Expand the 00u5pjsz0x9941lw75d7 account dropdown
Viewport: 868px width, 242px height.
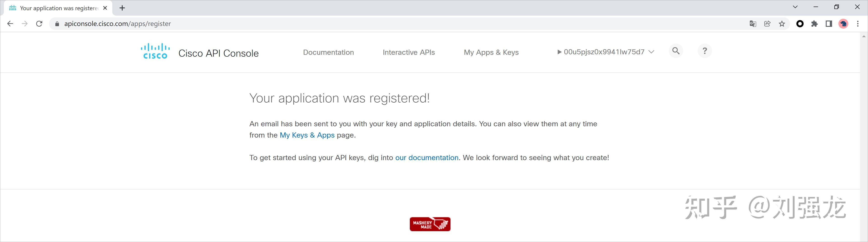pos(606,52)
